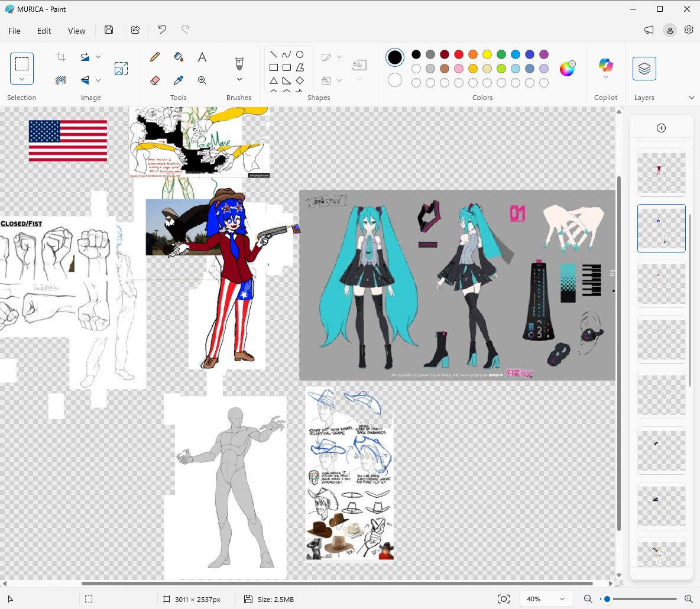This screenshot has width=700, height=609.
Task: Open the Copilot dropdown chevron
Action: (606, 77)
